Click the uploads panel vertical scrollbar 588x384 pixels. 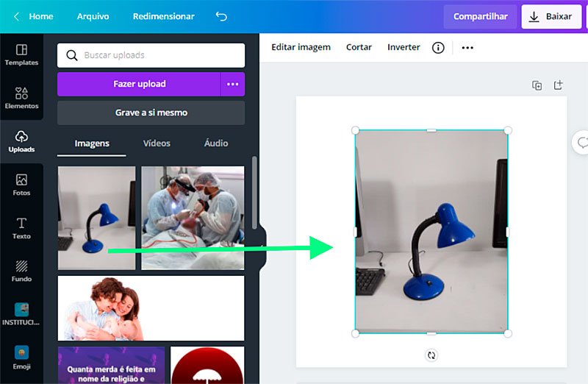pyautogui.click(x=254, y=193)
